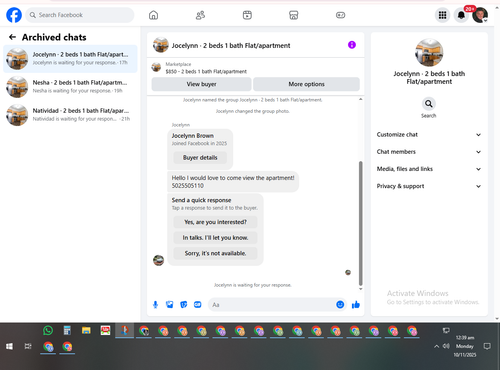The image size is (500, 370).
Task: Open the Facebook logo home link
Action: pos(14,15)
